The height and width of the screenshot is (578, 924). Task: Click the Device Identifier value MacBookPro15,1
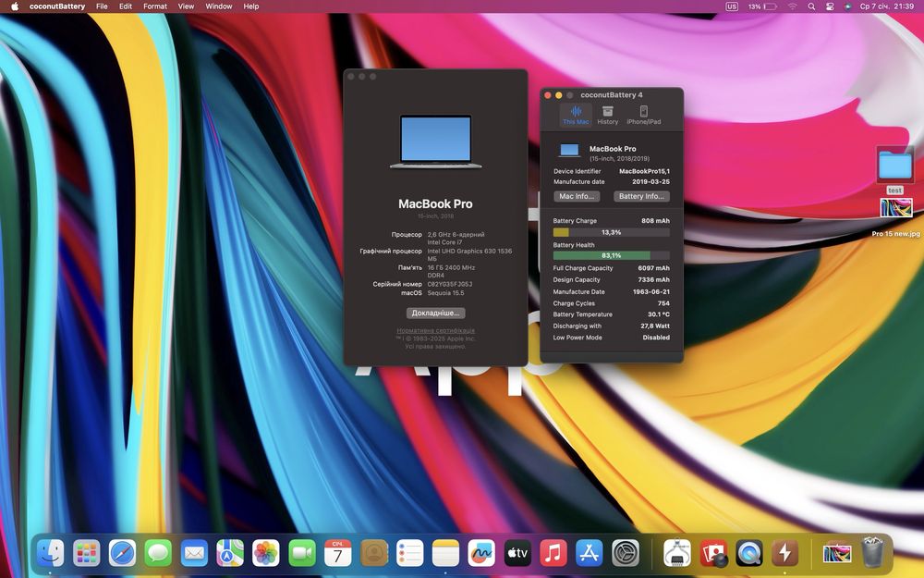click(x=644, y=171)
